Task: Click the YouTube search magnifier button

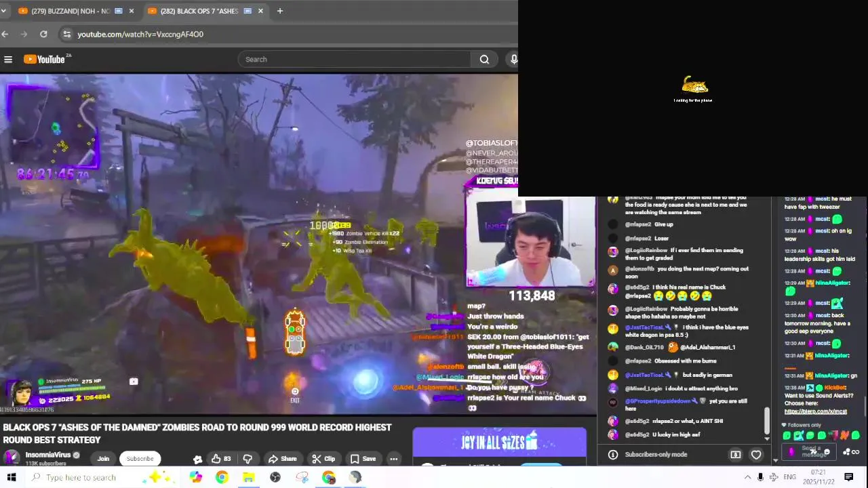Action: click(x=484, y=60)
